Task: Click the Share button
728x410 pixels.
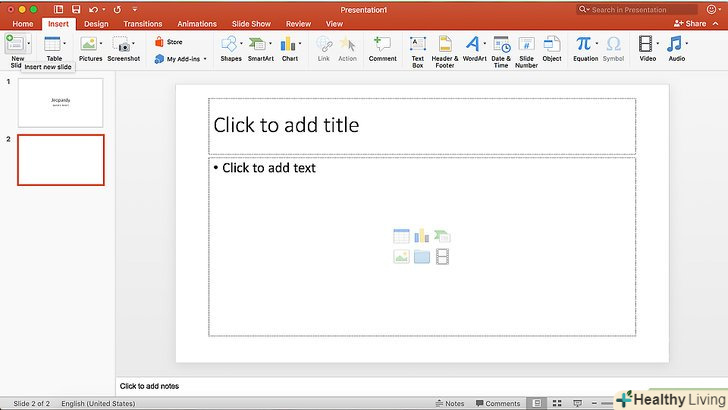Action: [690, 23]
